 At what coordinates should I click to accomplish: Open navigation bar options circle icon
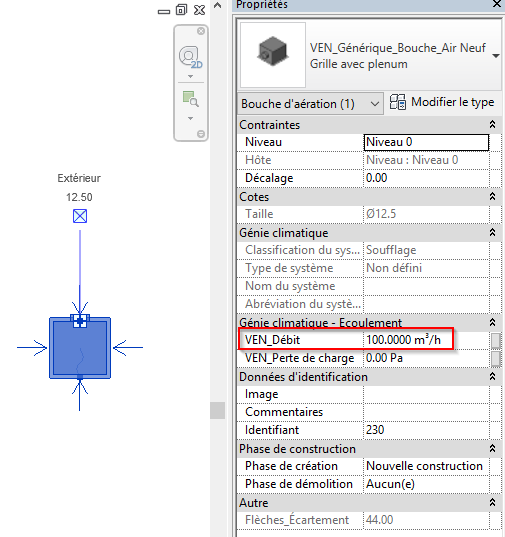(x=201, y=134)
